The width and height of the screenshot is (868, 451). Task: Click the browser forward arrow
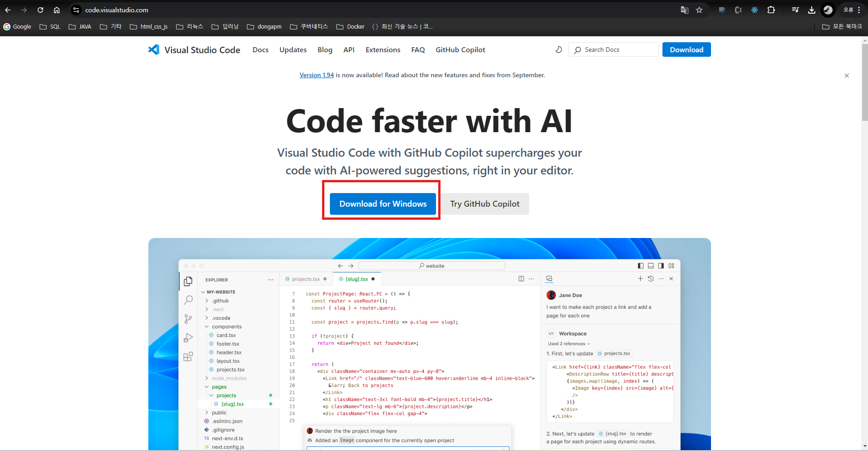24,10
